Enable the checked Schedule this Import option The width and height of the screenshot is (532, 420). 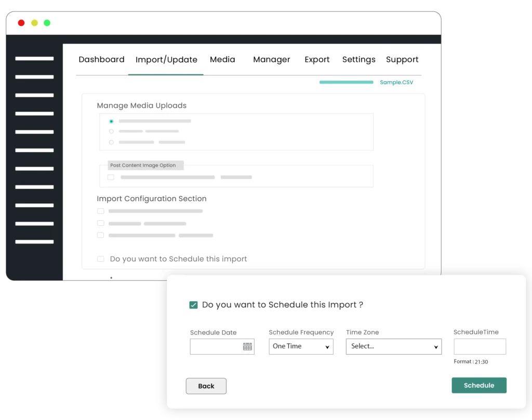tap(194, 304)
